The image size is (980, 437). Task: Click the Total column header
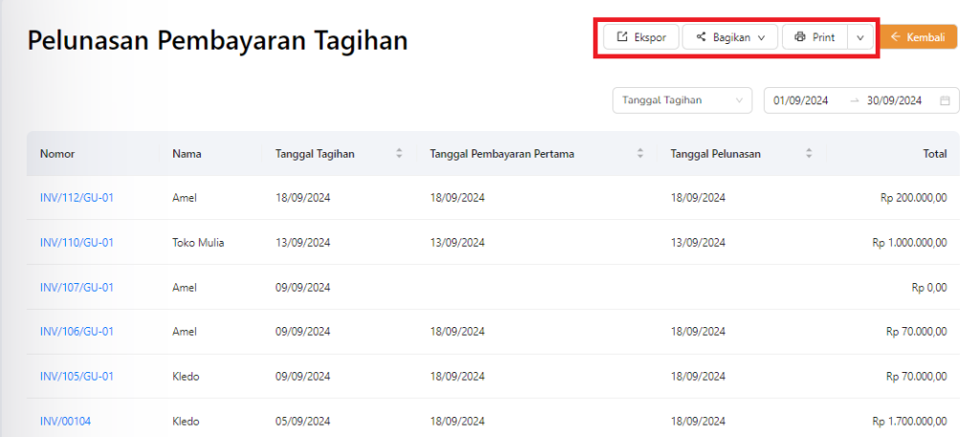935,154
